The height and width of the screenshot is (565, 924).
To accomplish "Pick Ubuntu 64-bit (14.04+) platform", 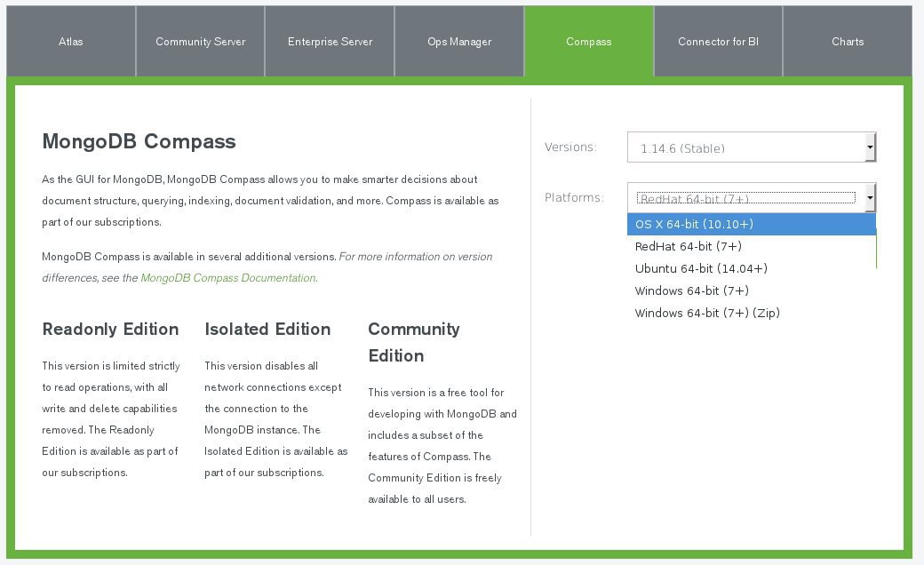I will (752, 268).
